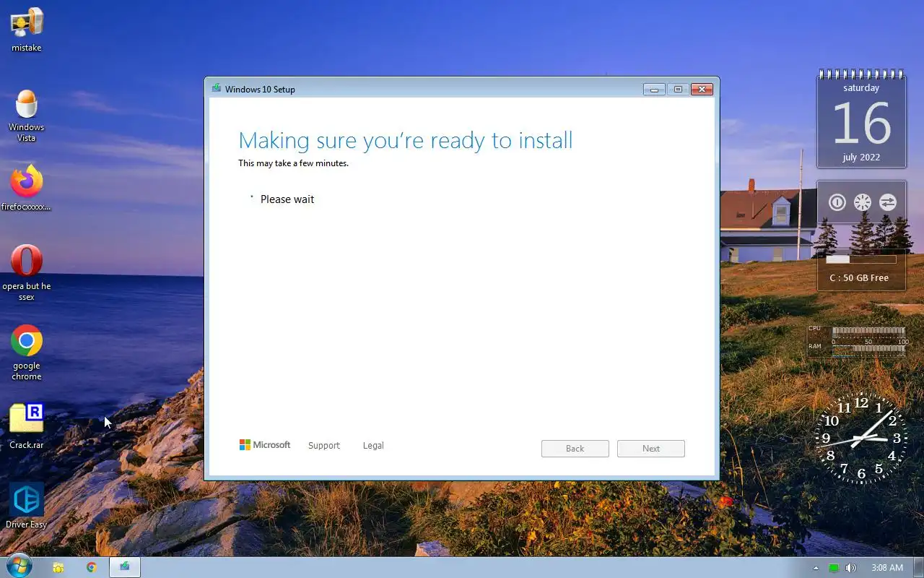Click the C drive free space bar

(861, 259)
